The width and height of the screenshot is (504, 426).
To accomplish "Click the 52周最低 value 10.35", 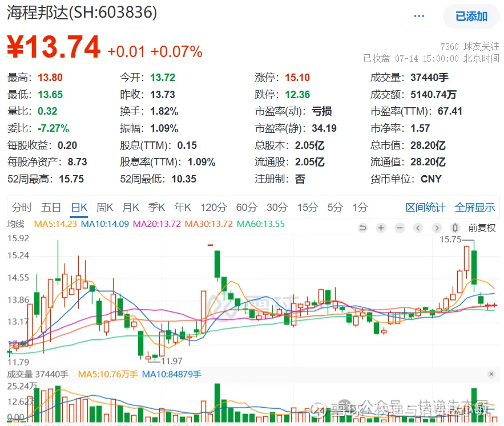I will coord(184,179).
